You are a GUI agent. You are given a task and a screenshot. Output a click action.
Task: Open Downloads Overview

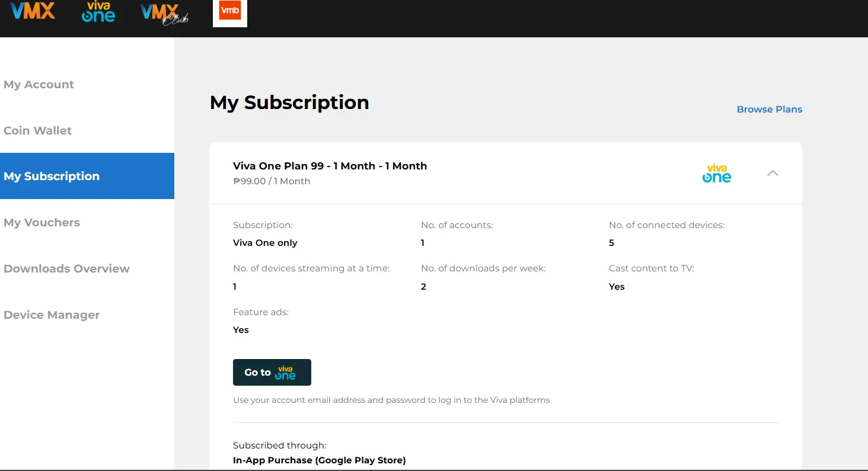66,269
